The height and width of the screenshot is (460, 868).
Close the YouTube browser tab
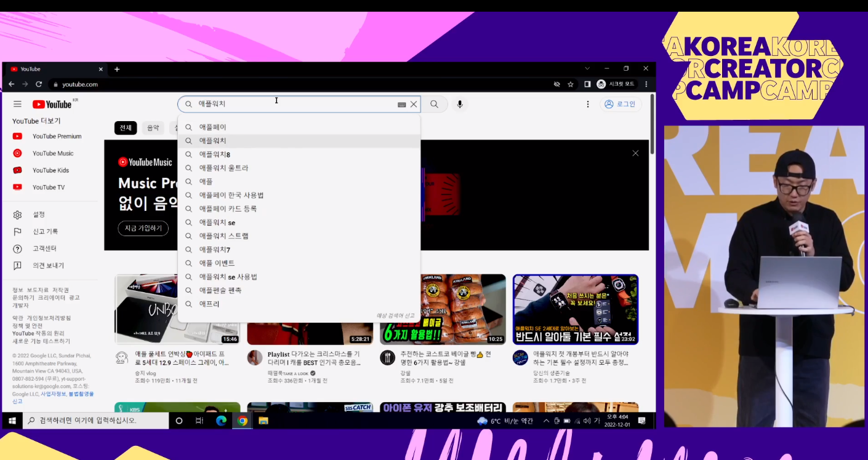[x=101, y=69]
